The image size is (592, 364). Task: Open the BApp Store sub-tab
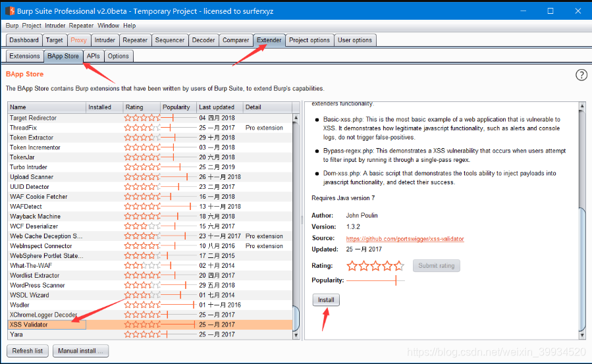click(x=63, y=56)
